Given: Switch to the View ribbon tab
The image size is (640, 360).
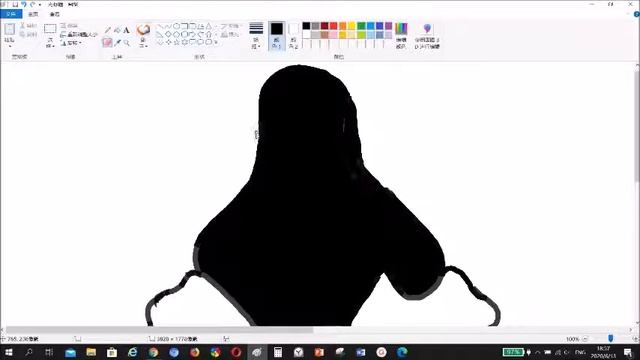Looking at the screenshot, I should coord(54,14).
